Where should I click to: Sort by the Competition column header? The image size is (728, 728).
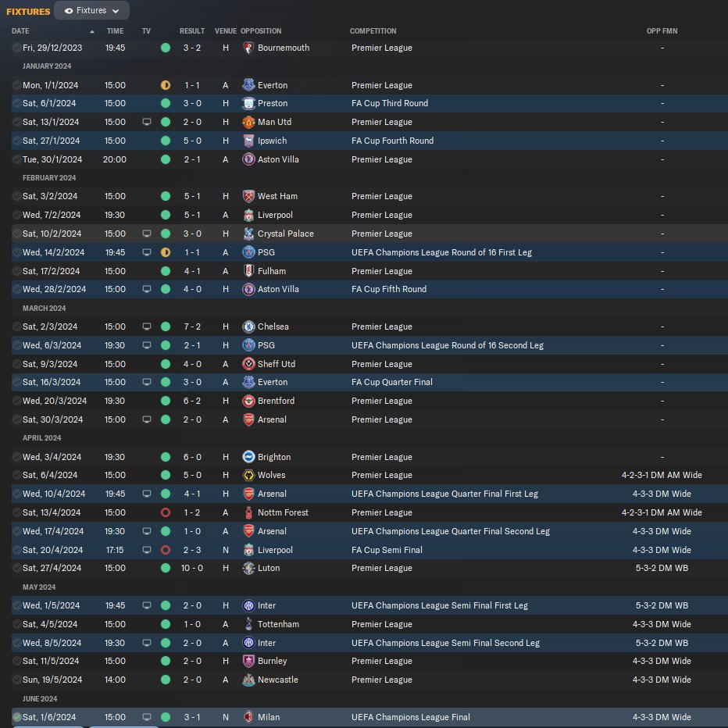pyautogui.click(x=373, y=31)
